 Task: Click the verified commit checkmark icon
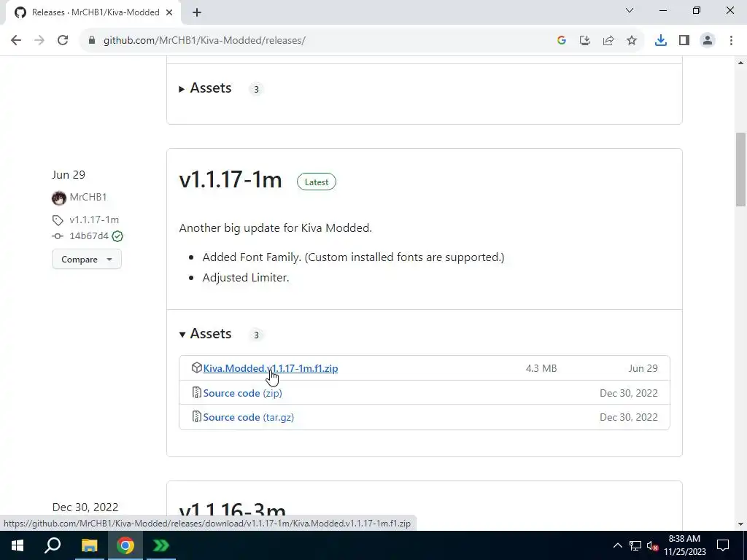(117, 236)
